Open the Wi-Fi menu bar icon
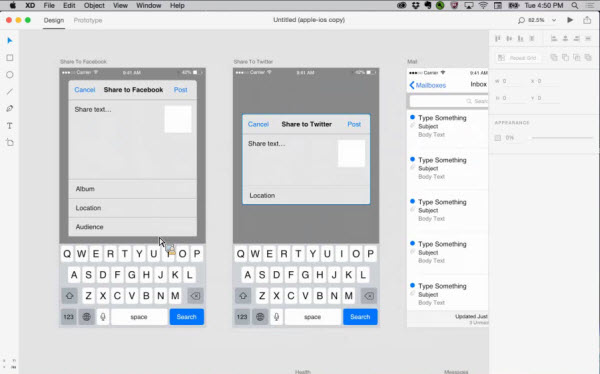This screenshot has width=600, height=374. [483, 5]
